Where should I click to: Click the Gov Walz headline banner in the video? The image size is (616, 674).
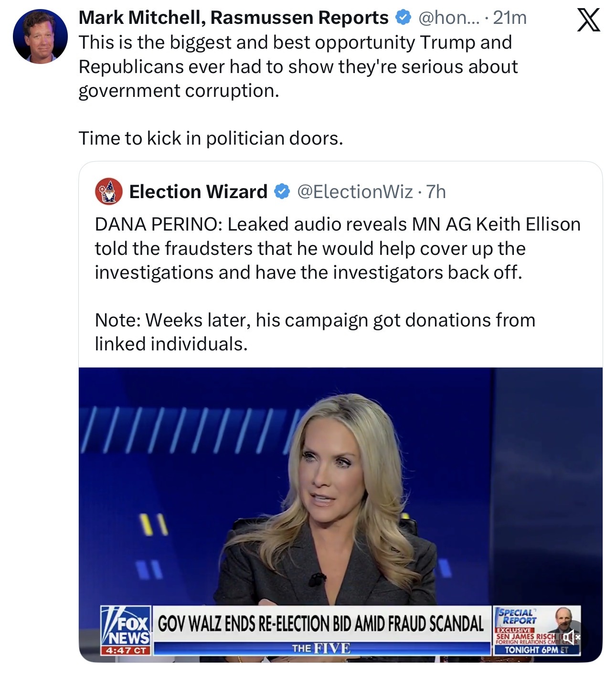click(321, 623)
